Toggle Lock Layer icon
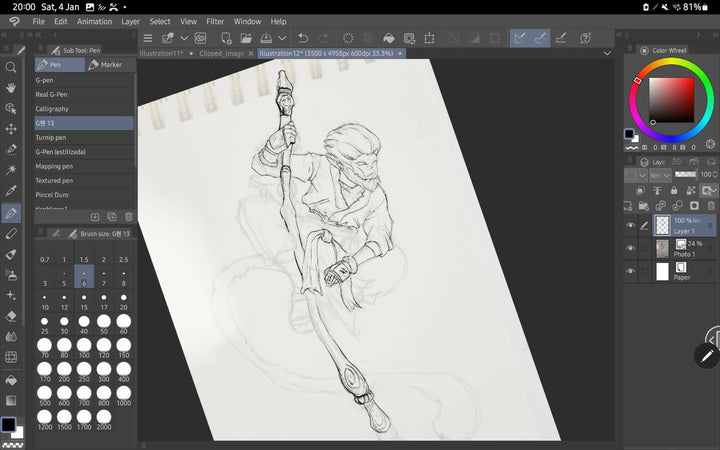The width and height of the screenshot is (720, 450). (x=674, y=190)
